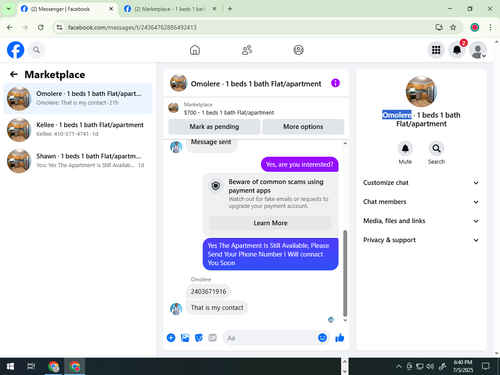Choose a GIF icon
500x375 pixels.
[x=213, y=338]
